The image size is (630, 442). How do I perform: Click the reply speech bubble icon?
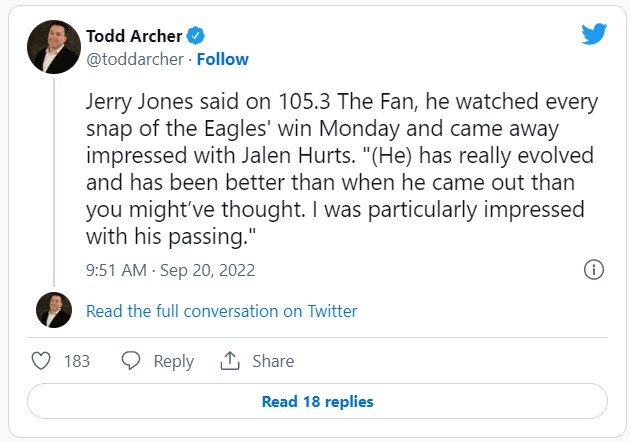pyautogui.click(x=129, y=361)
